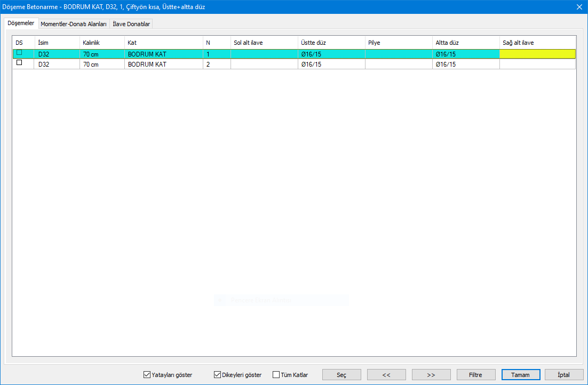Select Pilye cell in the first row
This screenshot has width=588, height=385.
[398, 54]
